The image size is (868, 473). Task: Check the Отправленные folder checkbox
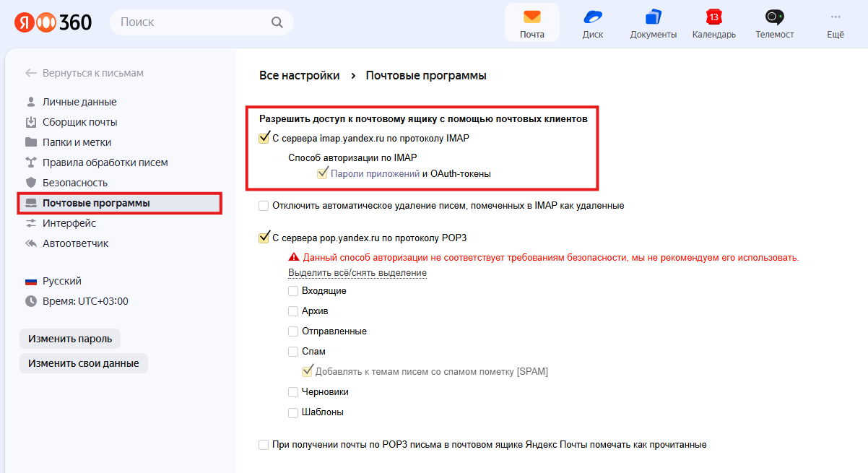pyautogui.click(x=293, y=331)
